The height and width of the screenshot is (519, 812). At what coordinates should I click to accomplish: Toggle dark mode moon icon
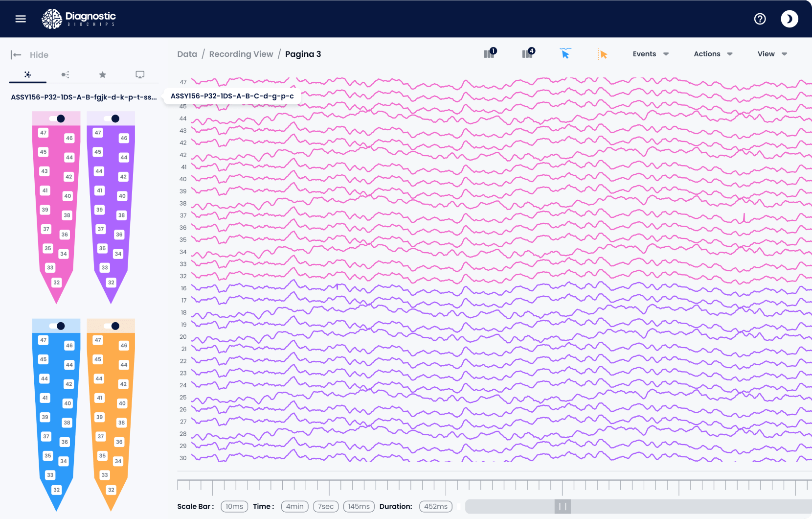(x=789, y=19)
